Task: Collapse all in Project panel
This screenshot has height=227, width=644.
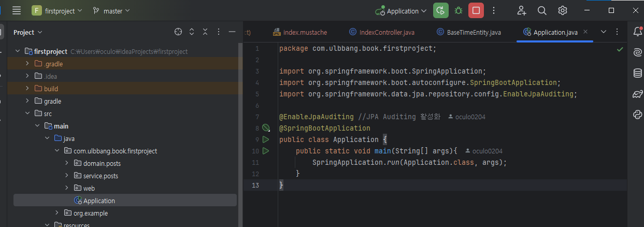Action: coord(205,32)
